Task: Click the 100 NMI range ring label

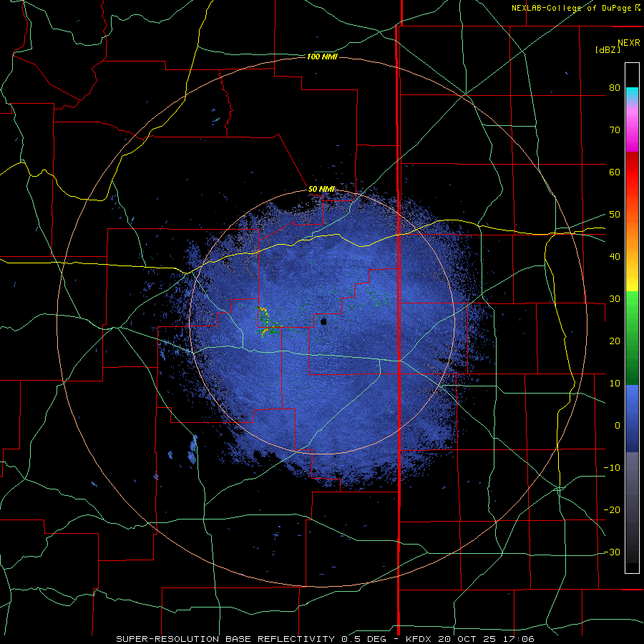Action: (x=322, y=57)
